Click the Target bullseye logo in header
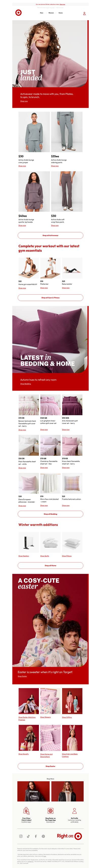 pyautogui.click(x=18, y=13)
